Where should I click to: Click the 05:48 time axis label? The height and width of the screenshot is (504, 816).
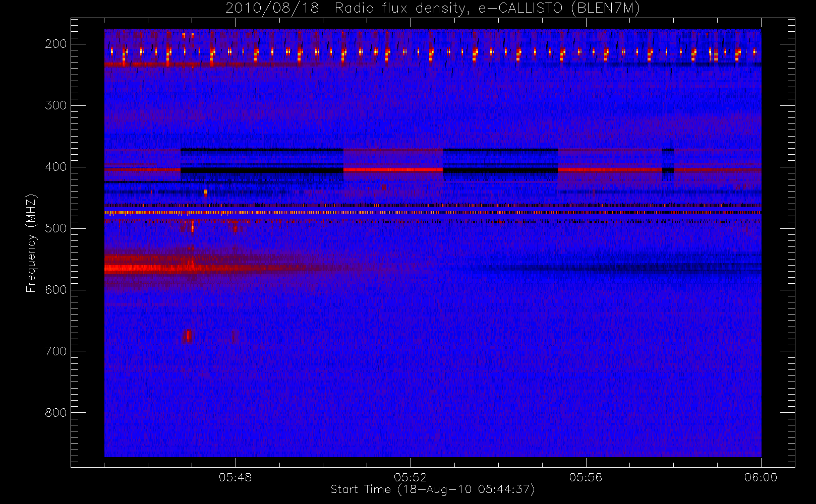pyautogui.click(x=235, y=477)
